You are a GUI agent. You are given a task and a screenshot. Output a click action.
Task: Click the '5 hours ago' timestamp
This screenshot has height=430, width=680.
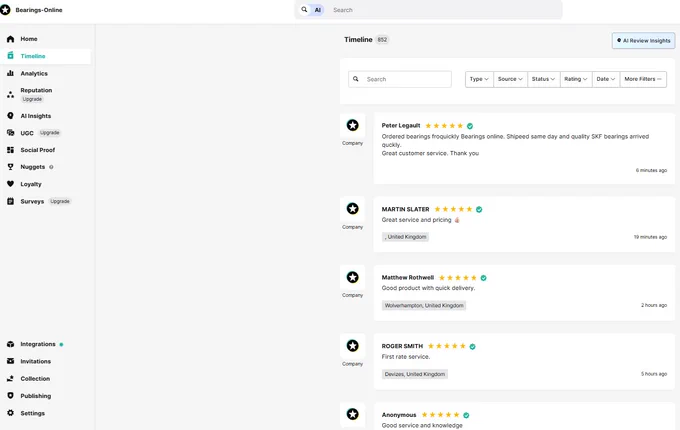[654, 374]
